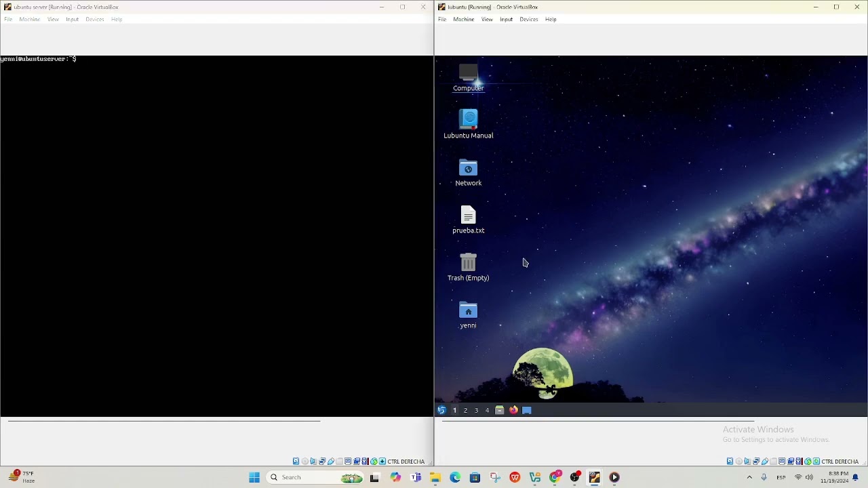The image size is (868, 488).
Task: Switch to workspace 4 in Lubuntu panel
Action: [x=487, y=410]
